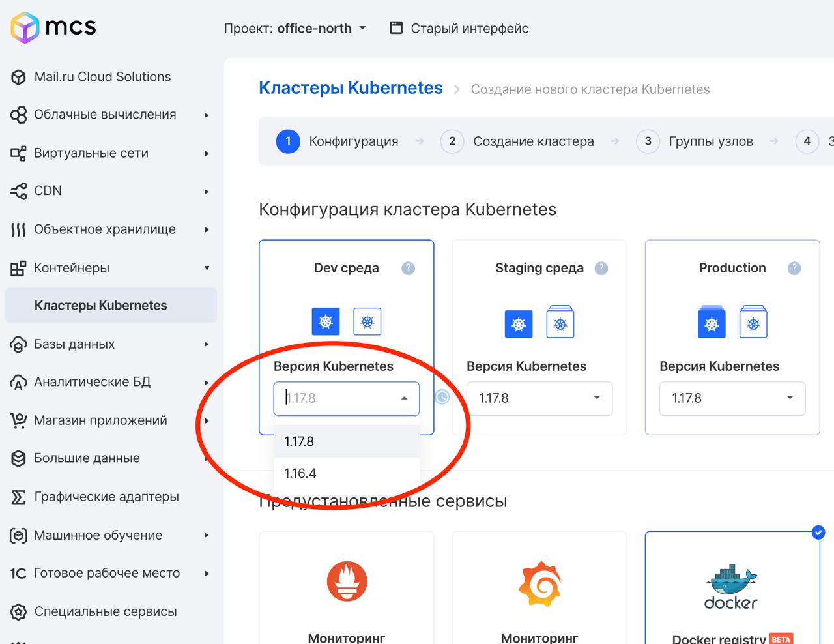834x644 pixels.
Task: Select step 3 Группы узлов
Action: [x=695, y=141]
